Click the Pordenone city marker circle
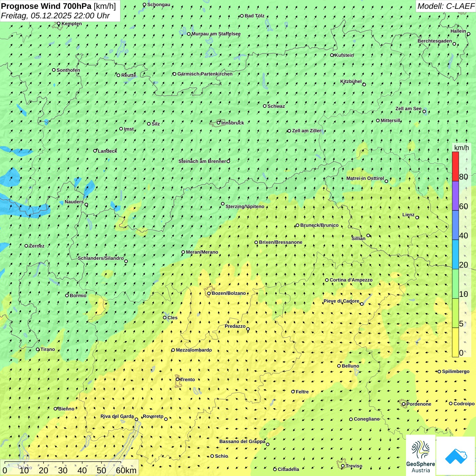The width and height of the screenshot is (476, 476). coord(404,404)
